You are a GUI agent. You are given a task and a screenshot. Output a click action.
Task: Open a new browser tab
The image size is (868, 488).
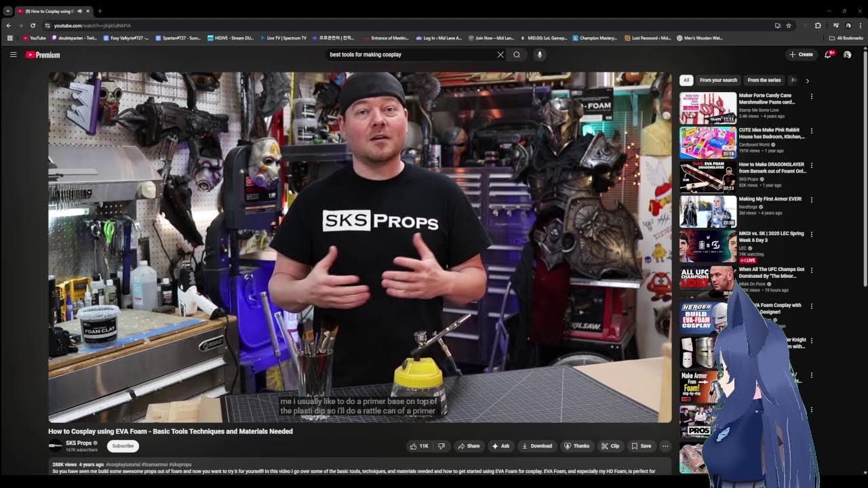tap(100, 11)
